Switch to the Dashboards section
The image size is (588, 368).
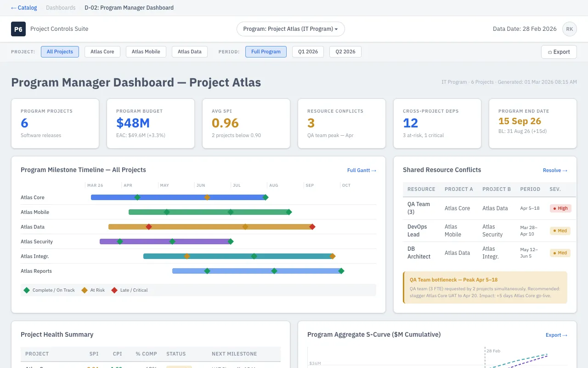pos(61,7)
